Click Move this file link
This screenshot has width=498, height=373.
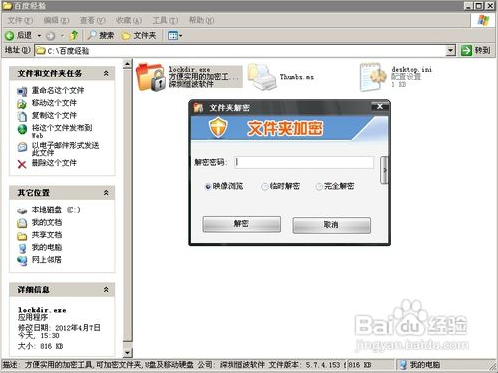pos(54,103)
